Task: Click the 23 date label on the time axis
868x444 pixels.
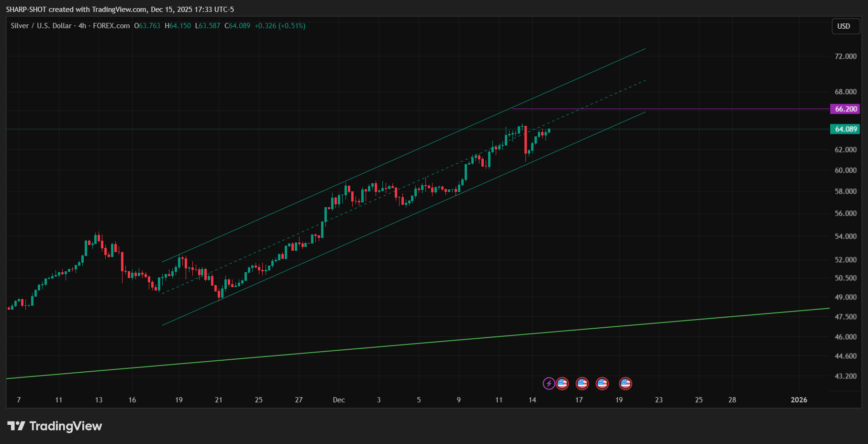Action: tap(659, 400)
